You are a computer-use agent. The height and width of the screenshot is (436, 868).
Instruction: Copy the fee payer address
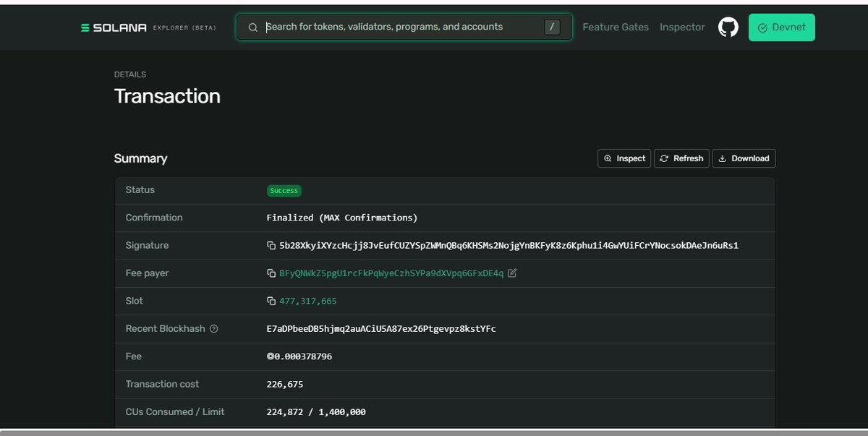pos(271,273)
